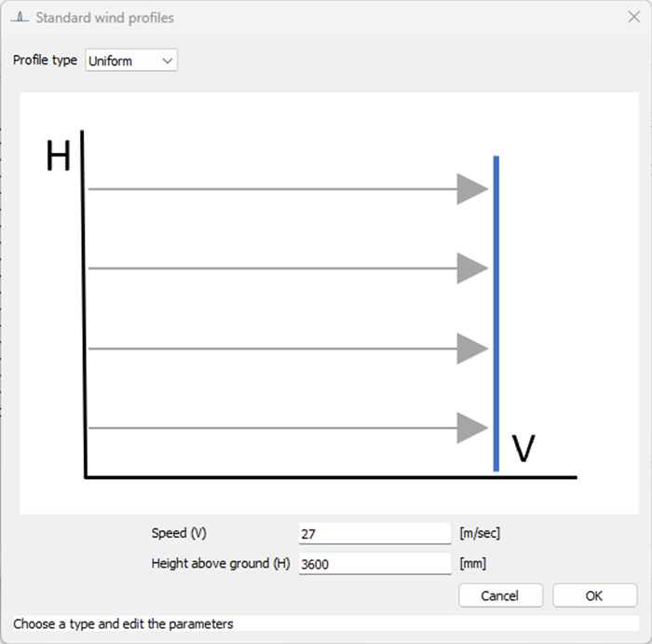Confirm with the OK button

point(594,596)
